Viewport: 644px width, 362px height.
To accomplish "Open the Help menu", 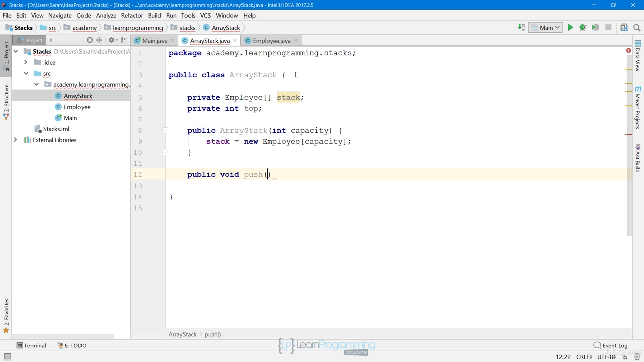I will pos(249,15).
